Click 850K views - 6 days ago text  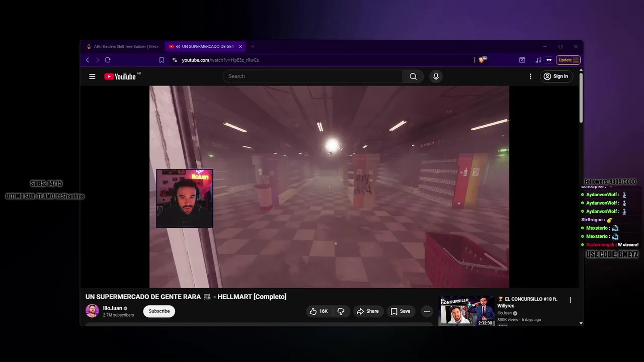click(519, 320)
